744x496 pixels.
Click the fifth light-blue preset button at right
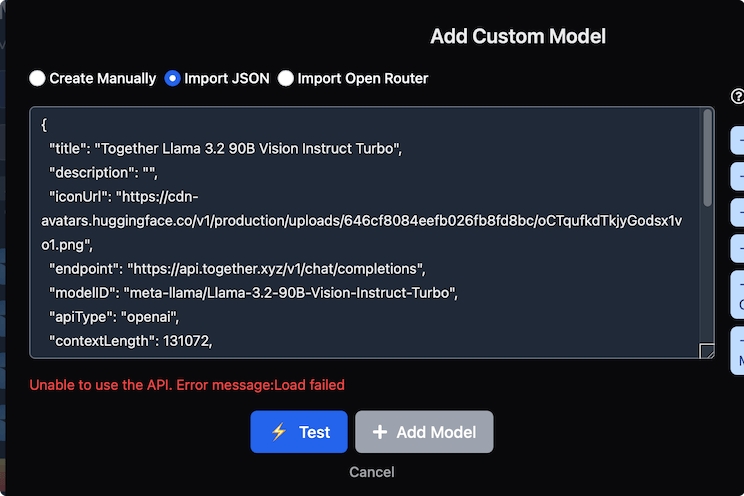737,295
